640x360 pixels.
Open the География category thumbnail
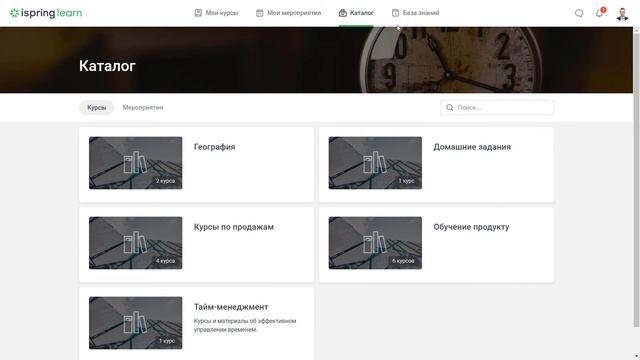point(136,163)
